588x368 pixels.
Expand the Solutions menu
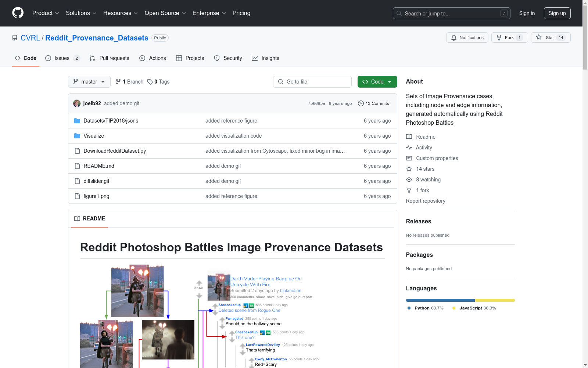81,13
